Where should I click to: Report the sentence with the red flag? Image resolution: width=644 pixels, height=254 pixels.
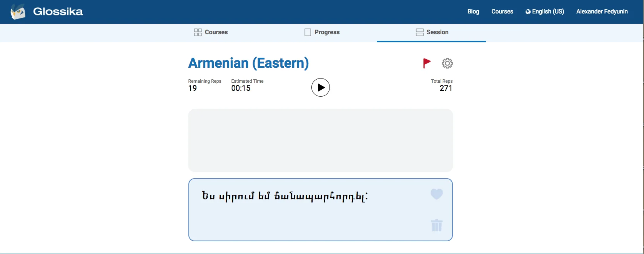click(x=426, y=63)
